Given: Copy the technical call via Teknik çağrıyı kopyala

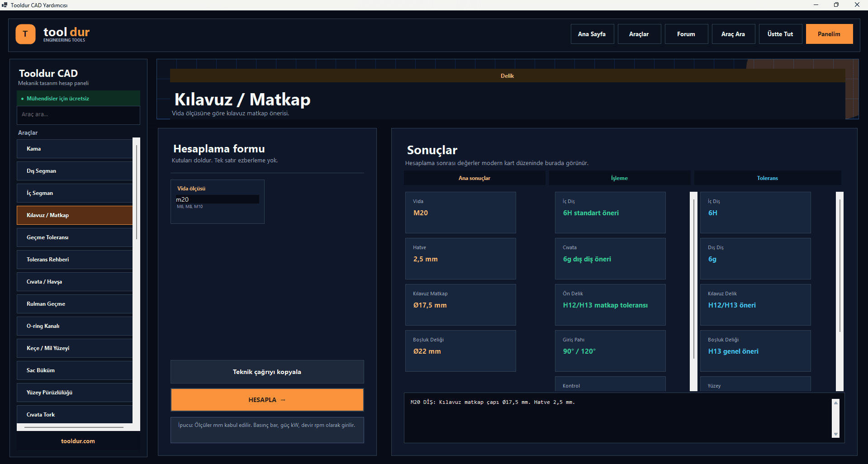Looking at the screenshot, I should point(267,372).
